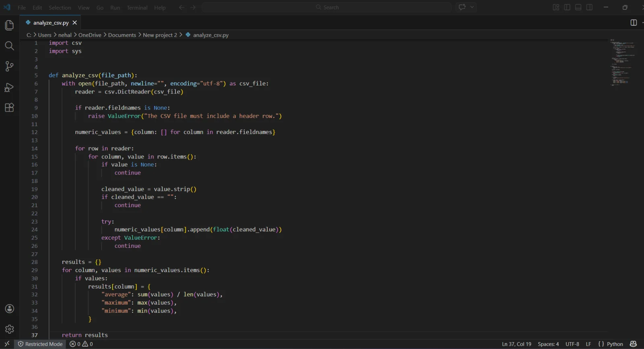Click the code minimap preview
The image size is (644, 349).
tap(623, 62)
